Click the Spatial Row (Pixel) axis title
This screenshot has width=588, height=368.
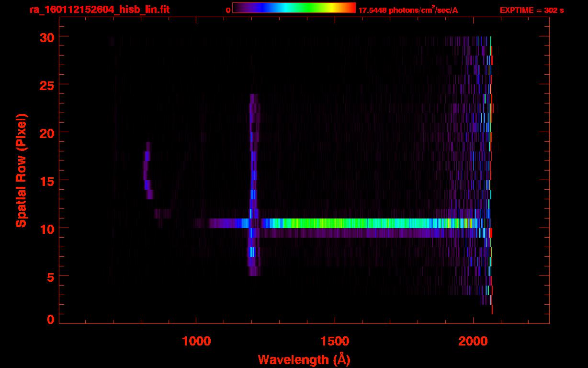click(21, 171)
